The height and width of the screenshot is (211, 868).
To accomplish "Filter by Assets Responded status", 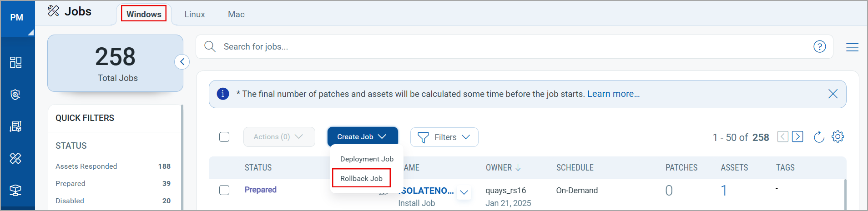I will pos(113,166).
